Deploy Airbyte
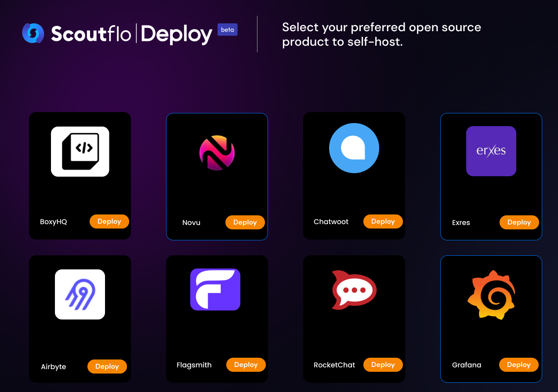558x392 pixels. [107, 367]
